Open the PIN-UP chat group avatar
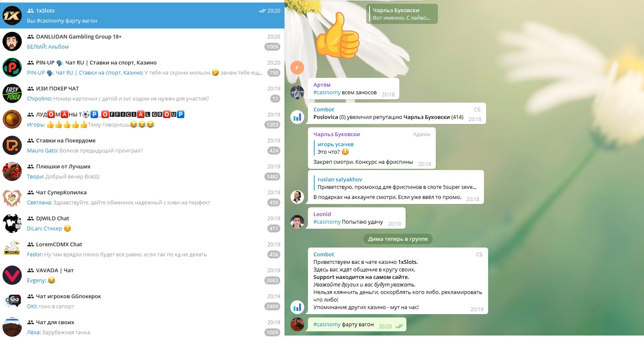Screen dimensions: 644x338 12,67
